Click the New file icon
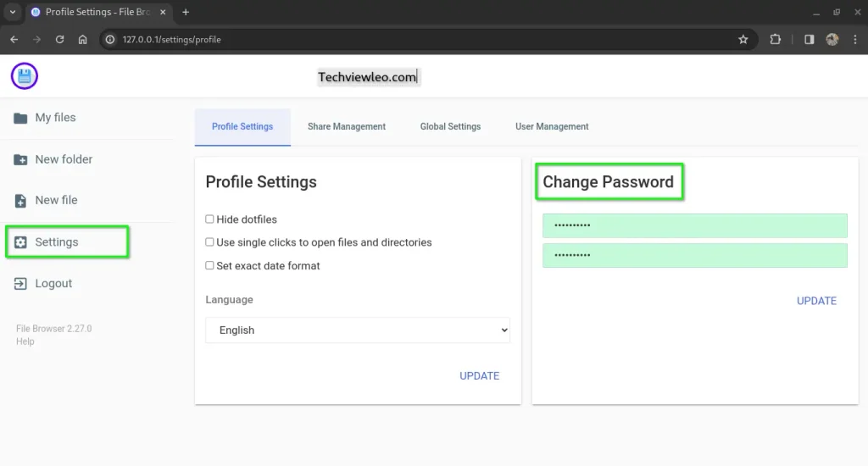Screen dimensions: 868x466 tap(20, 201)
